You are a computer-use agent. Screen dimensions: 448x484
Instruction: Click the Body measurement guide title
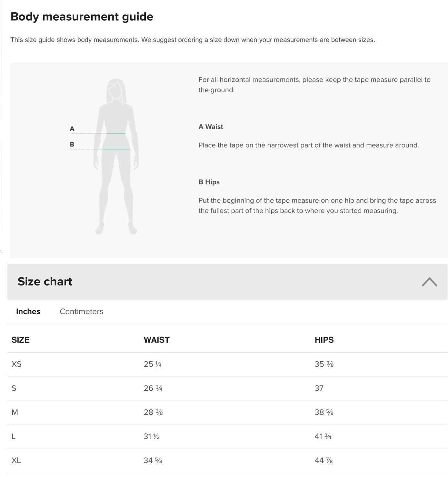82,17
